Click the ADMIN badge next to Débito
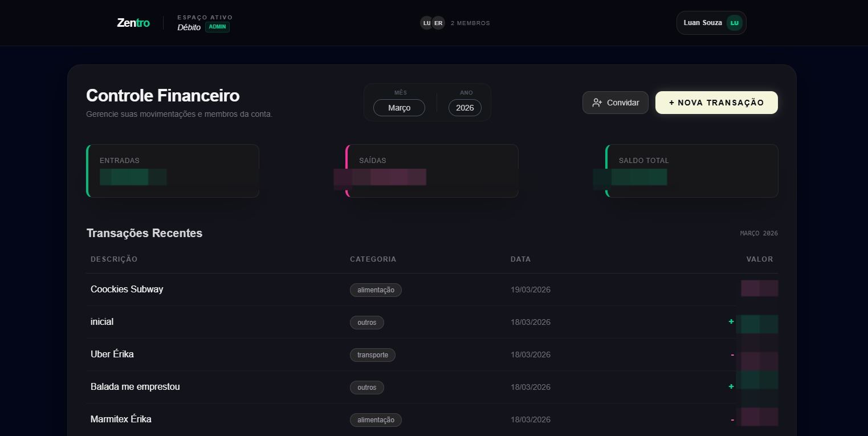 217,26
